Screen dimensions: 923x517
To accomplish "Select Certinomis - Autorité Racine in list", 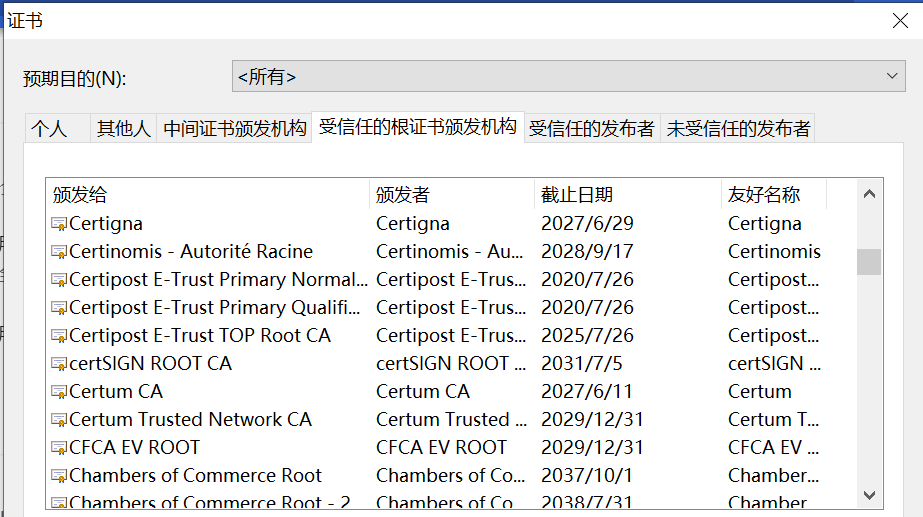I will coord(191,251).
